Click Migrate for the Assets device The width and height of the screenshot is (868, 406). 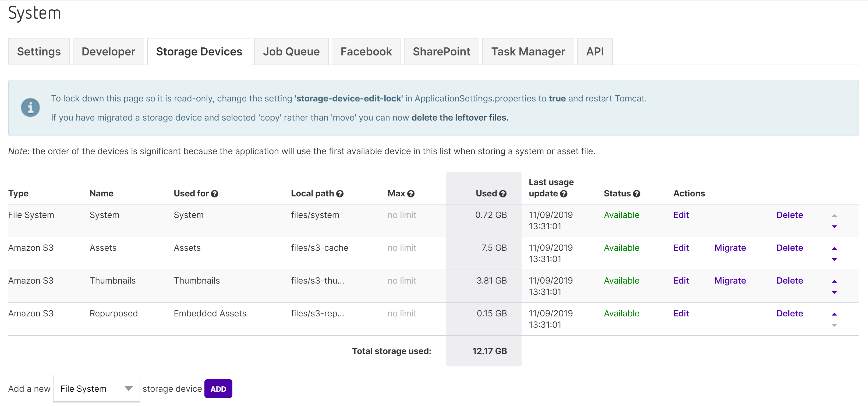pos(730,248)
